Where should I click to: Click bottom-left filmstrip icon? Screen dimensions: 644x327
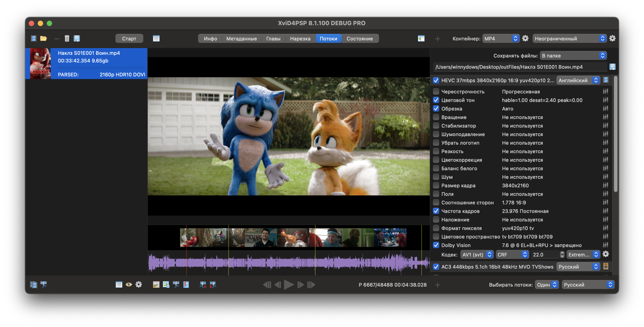pos(33,284)
